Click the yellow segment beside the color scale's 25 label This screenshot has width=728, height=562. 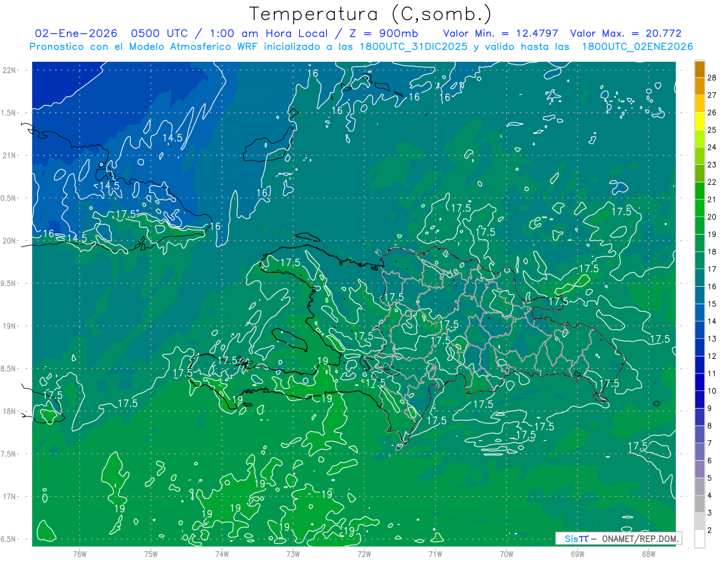point(699,121)
